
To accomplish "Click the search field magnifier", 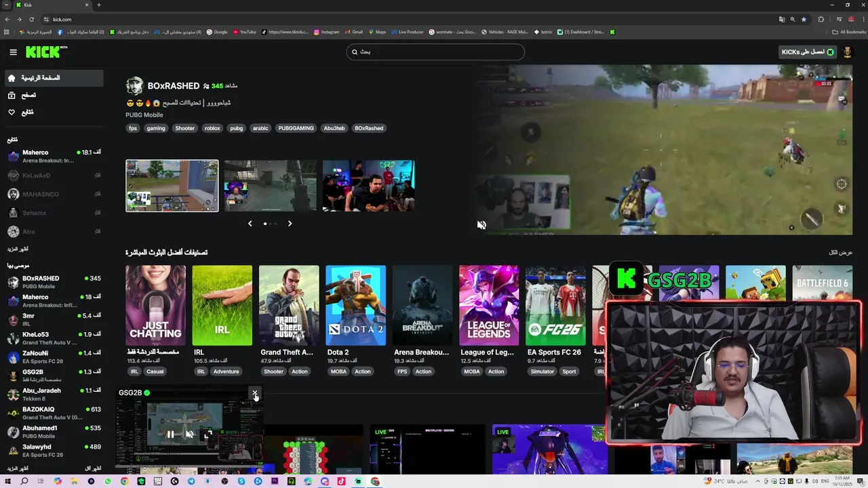I will pyautogui.click(x=354, y=52).
